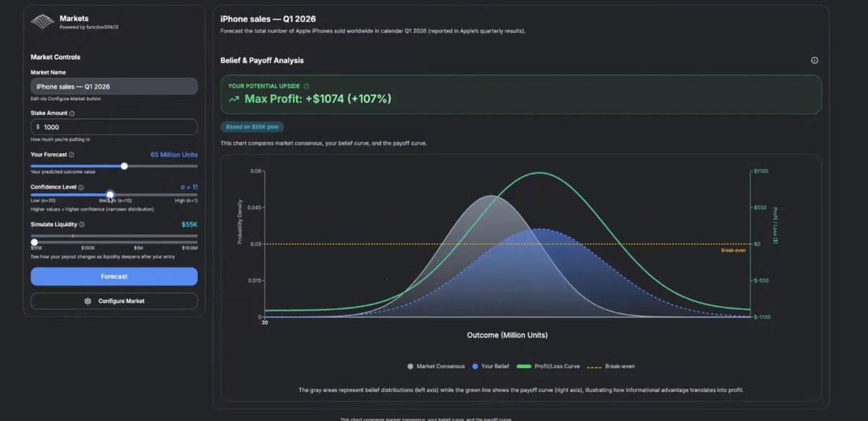
Task: Click the Stake Amount input showing 1000
Action: [x=114, y=127]
